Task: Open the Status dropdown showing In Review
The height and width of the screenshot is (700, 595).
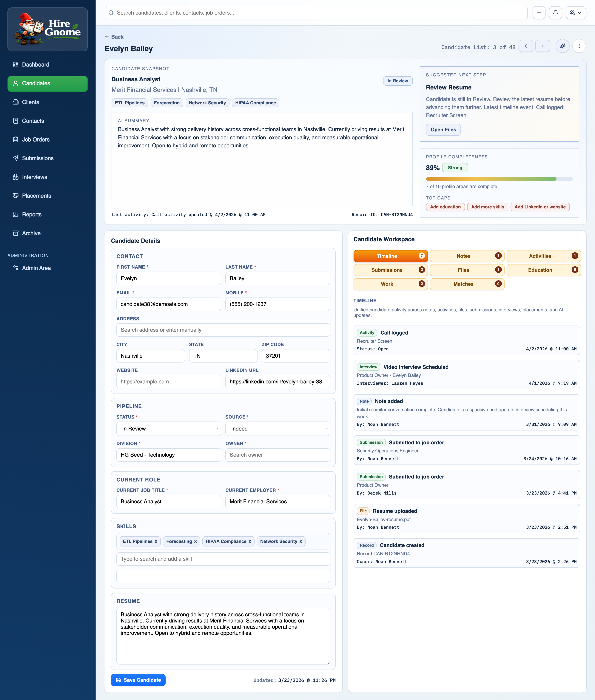Action: tap(169, 429)
